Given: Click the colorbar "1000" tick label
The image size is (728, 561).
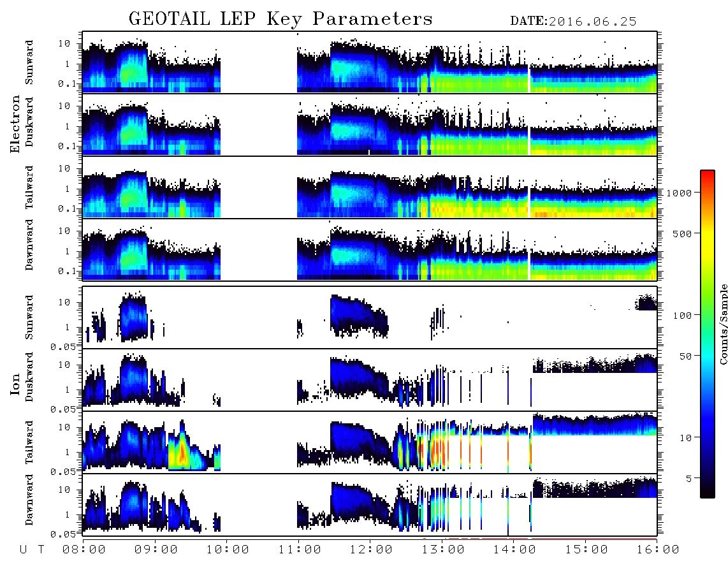Looking at the screenshot, I should coord(680,193).
